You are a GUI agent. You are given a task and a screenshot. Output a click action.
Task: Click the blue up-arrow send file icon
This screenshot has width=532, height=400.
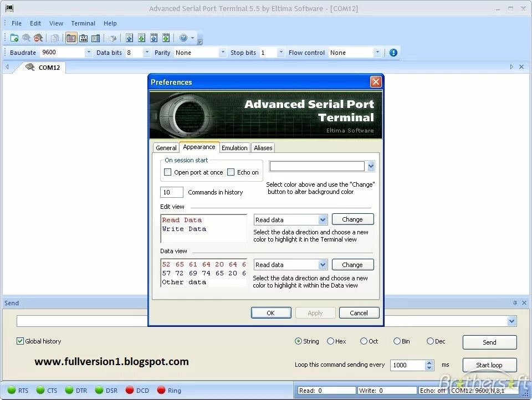(129, 38)
